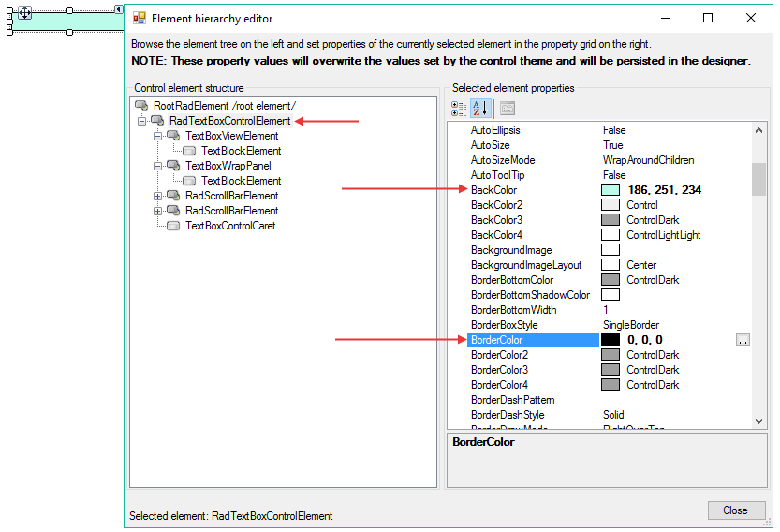This screenshot has width=780, height=532.
Task: Click the BorderColor2 gray swatch
Action: pos(611,355)
